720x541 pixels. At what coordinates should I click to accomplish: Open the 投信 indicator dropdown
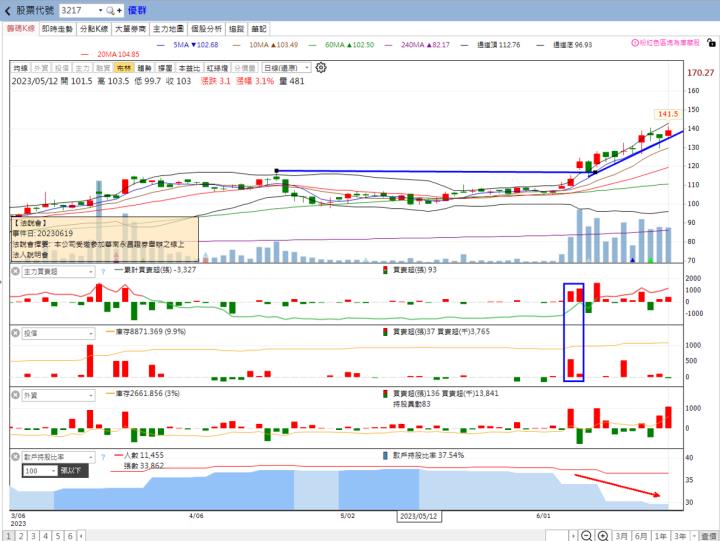click(59, 333)
